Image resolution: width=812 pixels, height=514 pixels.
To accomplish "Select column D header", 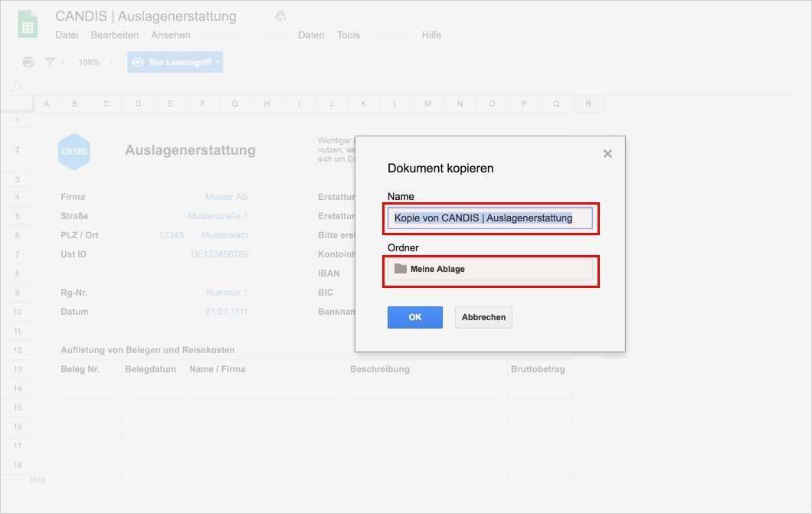I will tap(138, 103).
